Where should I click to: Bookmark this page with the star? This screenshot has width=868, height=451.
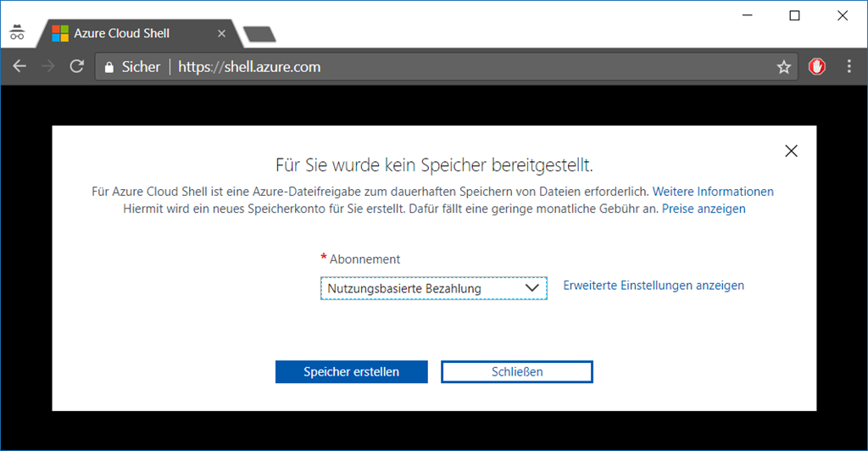pos(783,67)
